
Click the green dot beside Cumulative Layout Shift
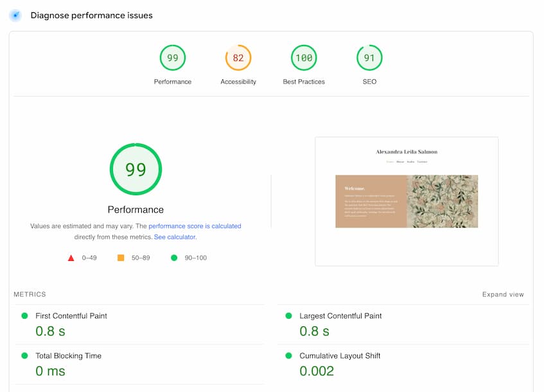click(x=288, y=355)
